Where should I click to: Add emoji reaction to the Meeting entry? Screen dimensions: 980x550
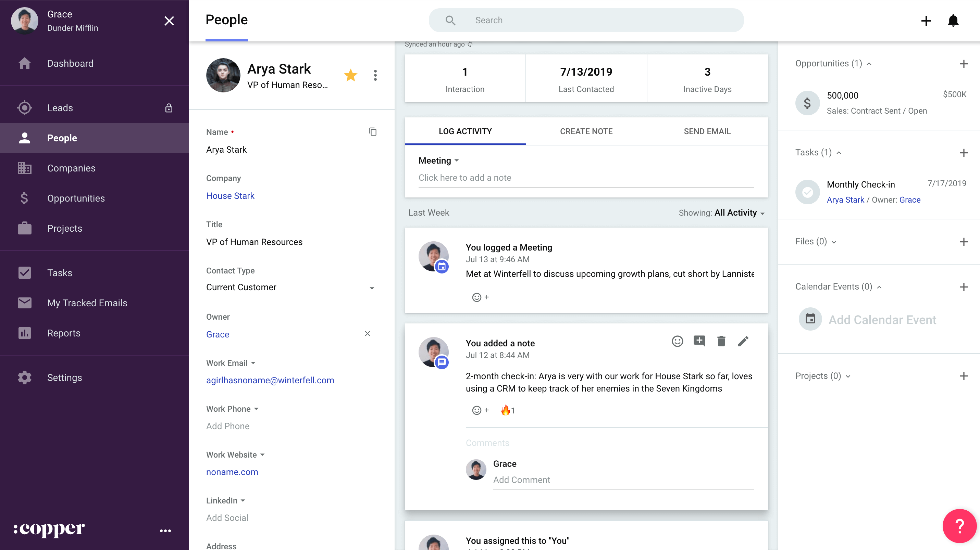[481, 297]
